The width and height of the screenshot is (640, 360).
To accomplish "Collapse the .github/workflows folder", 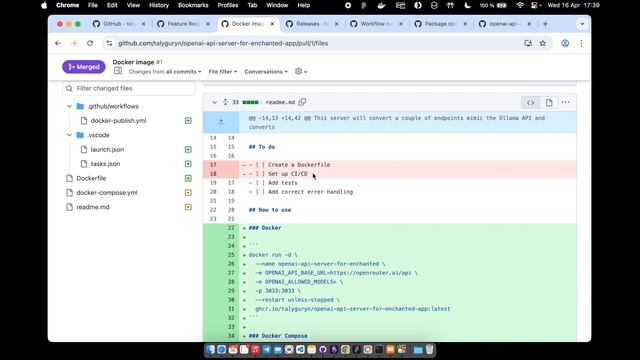I will [69, 106].
